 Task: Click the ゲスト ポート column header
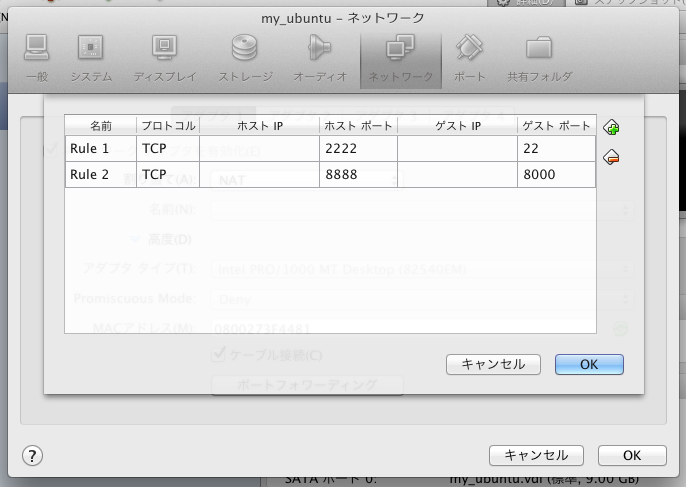point(556,126)
